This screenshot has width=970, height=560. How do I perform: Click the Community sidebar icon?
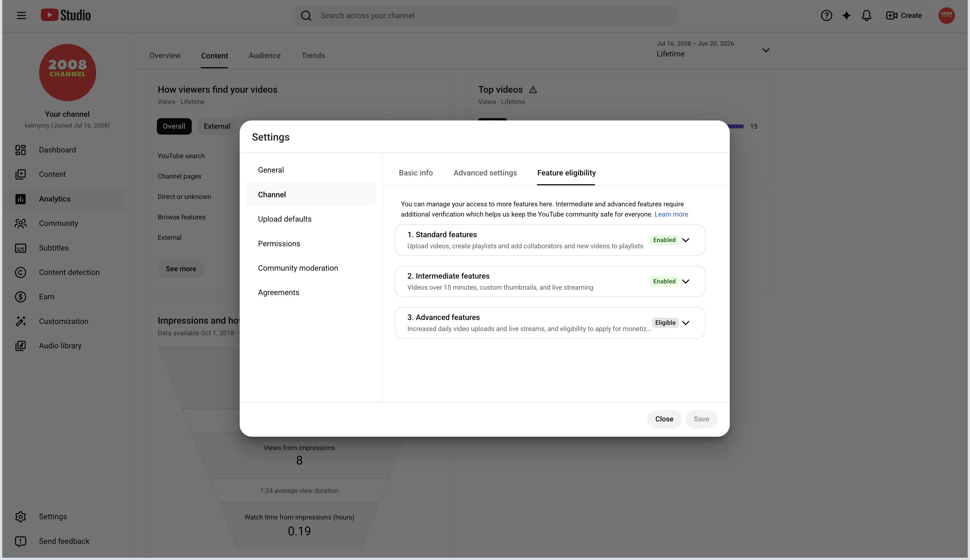click(x=20, y=223)
